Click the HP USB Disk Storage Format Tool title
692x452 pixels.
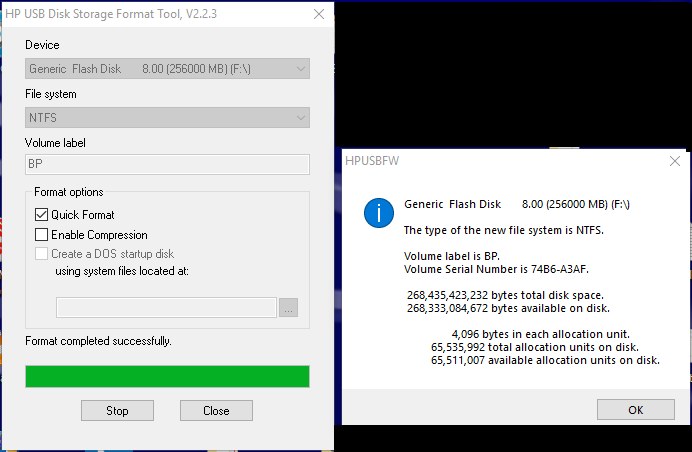111,14
